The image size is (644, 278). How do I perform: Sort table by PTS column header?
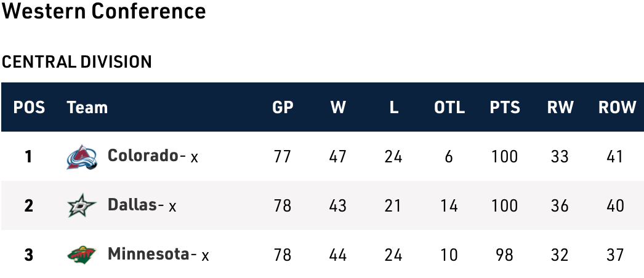point(505,108)
